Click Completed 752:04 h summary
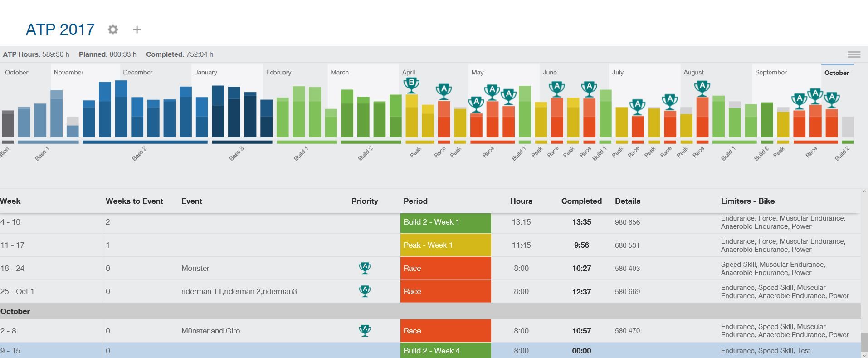Viewport: 868px width, 358px height. click(x=180, y=54)
